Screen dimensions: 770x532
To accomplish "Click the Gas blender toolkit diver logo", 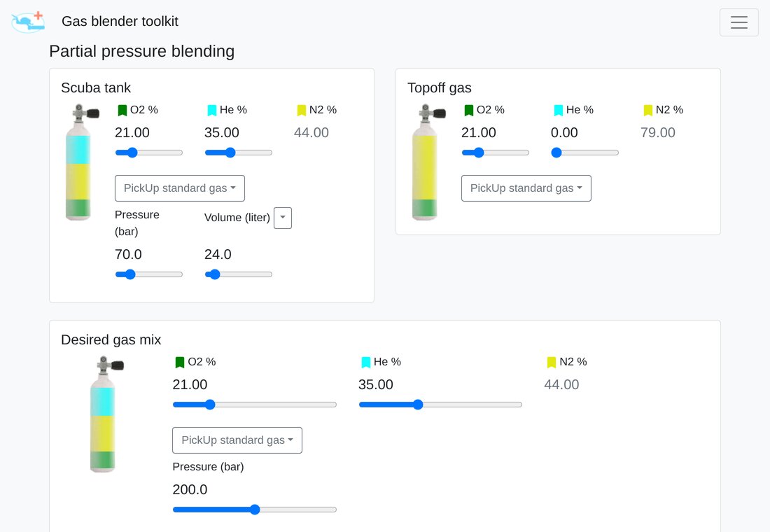I will 28,22.
